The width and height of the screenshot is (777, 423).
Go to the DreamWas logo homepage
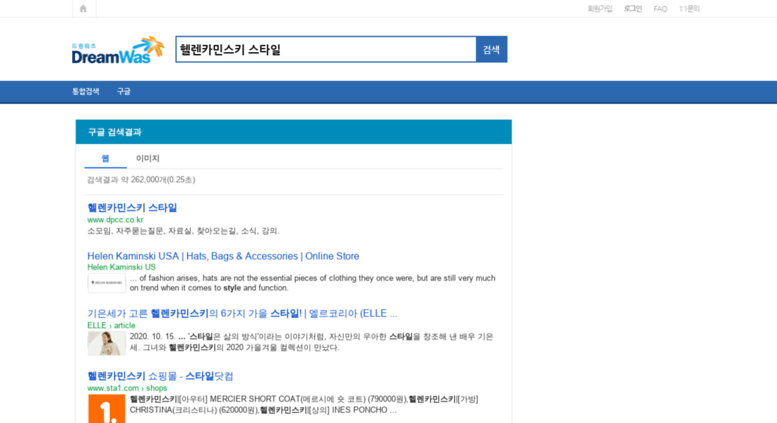(x=118, y=50)
